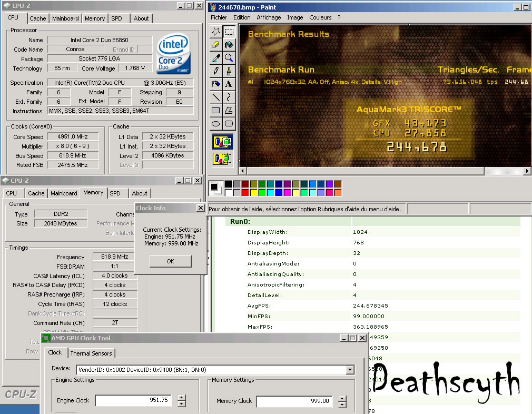
Task: Choose the Rounded Rectangle tool
Action: click(x=229, y=124)
